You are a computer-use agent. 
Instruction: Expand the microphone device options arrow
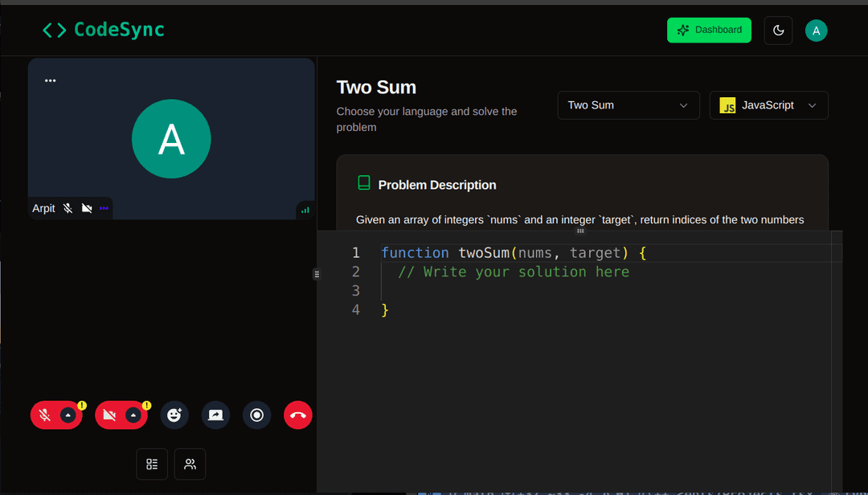pos(68,415)
